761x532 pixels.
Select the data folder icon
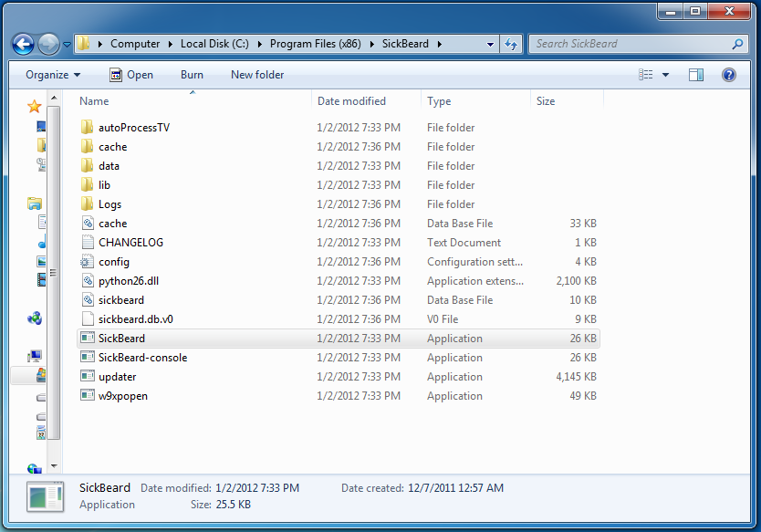[87, 165]
